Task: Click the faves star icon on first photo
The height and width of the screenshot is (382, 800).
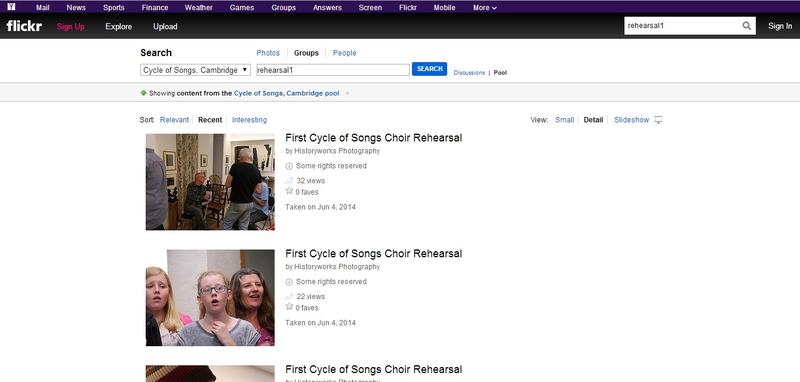Action: coord(289,191)
